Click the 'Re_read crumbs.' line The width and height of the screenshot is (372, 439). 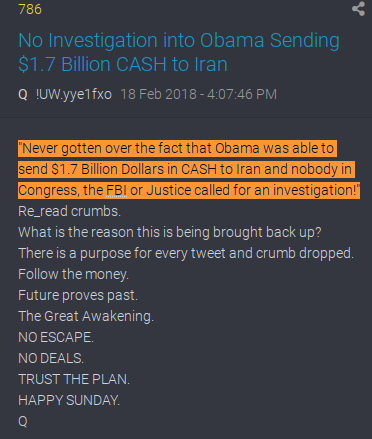(x=70, y=211)
